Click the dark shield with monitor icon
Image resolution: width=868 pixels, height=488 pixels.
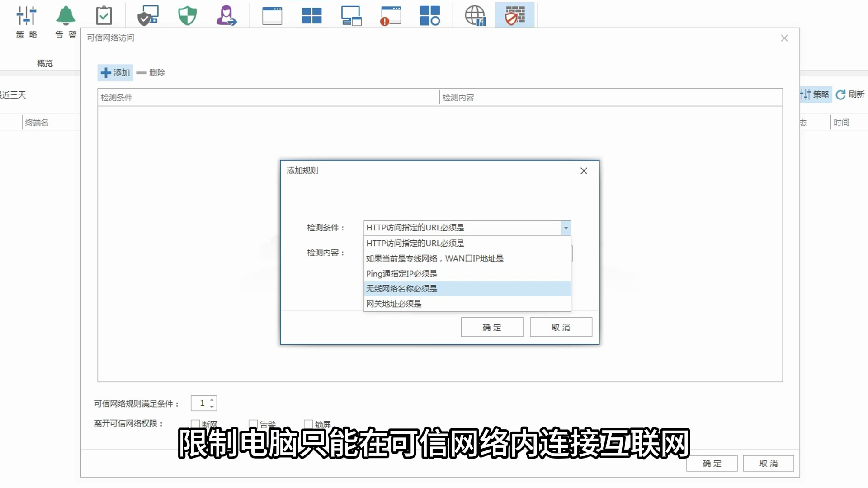[x=148, y=15]
